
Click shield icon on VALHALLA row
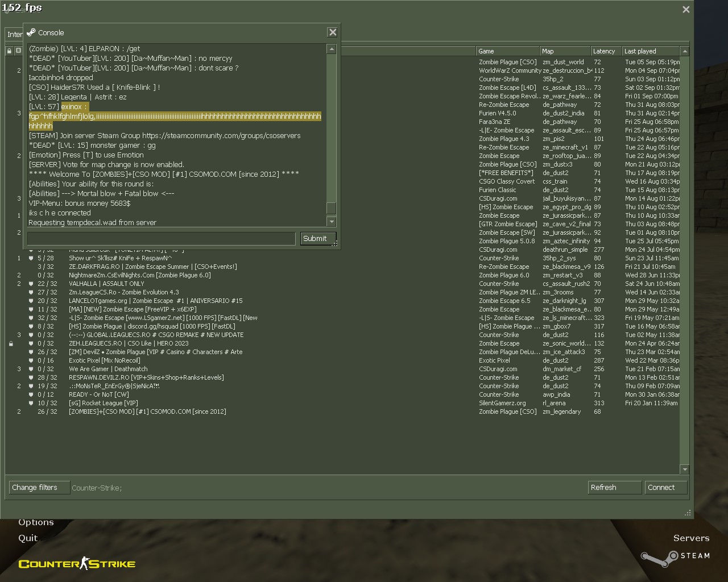pyautogui.click(x=32, y=284)
